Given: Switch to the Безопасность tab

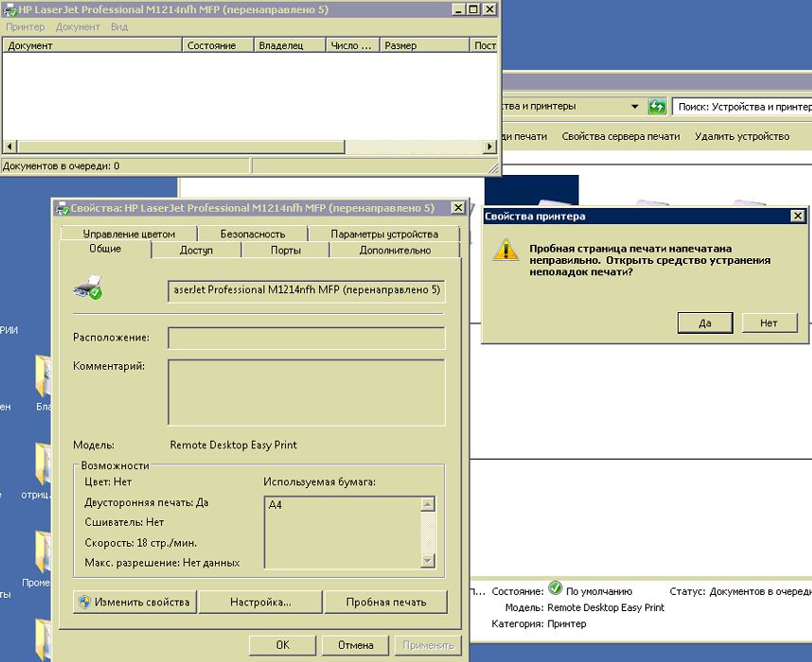Looking at the screenshot, I should 253,234.
